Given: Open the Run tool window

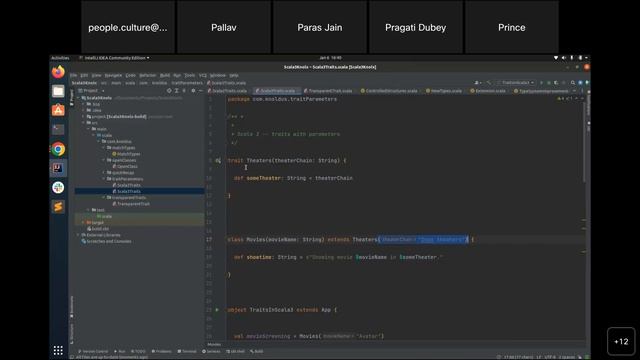Looking at the screenshot, I should [x=120, y=351].
